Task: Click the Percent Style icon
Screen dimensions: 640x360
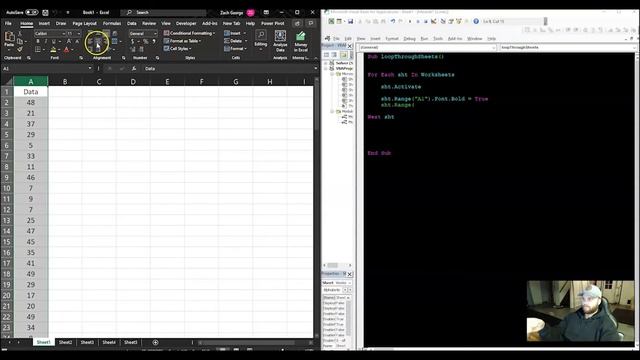Action: [x=146, y=41]
